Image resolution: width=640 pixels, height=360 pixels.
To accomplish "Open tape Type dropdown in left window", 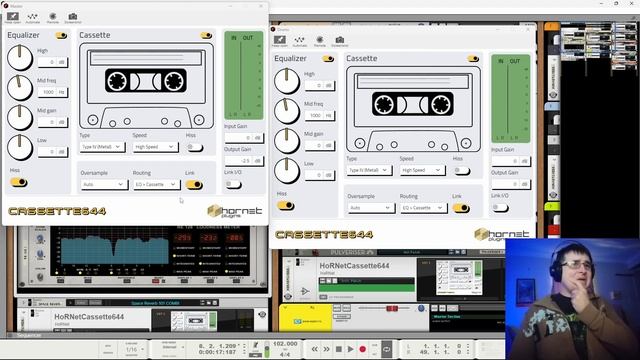I will pos(102,147).
